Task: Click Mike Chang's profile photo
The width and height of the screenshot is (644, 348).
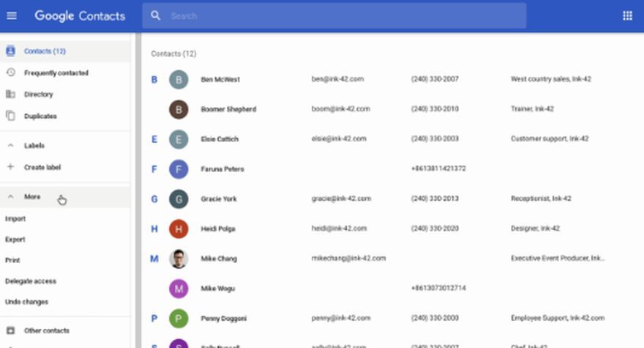Action: (179, 259)
